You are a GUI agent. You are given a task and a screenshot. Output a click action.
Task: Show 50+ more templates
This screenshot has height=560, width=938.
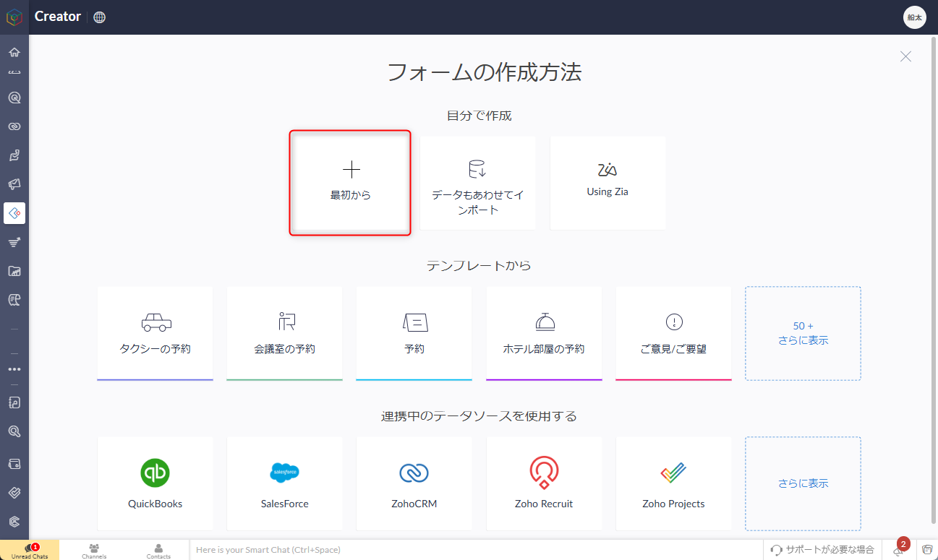click(803, 333)
